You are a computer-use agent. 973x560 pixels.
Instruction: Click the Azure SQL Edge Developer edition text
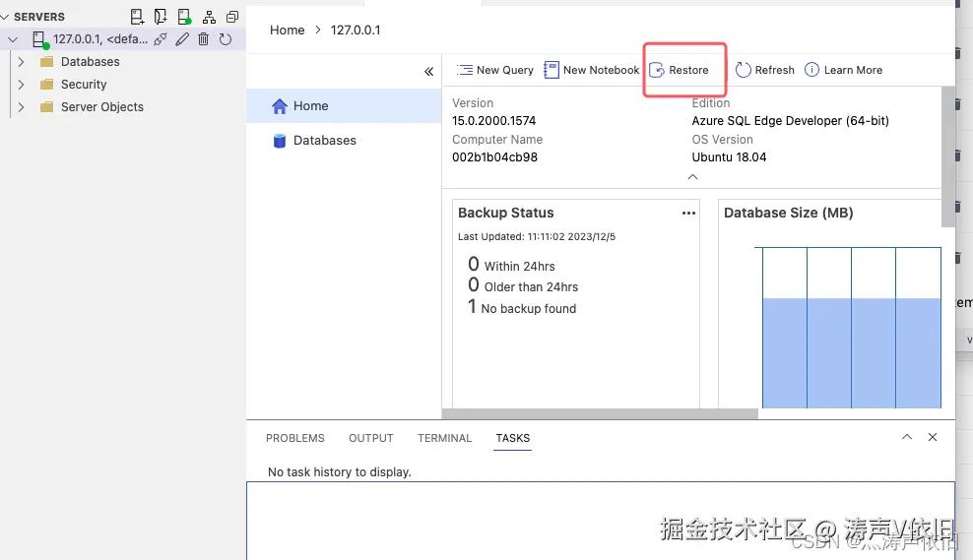pyautogui.click(x=790, y=121)
